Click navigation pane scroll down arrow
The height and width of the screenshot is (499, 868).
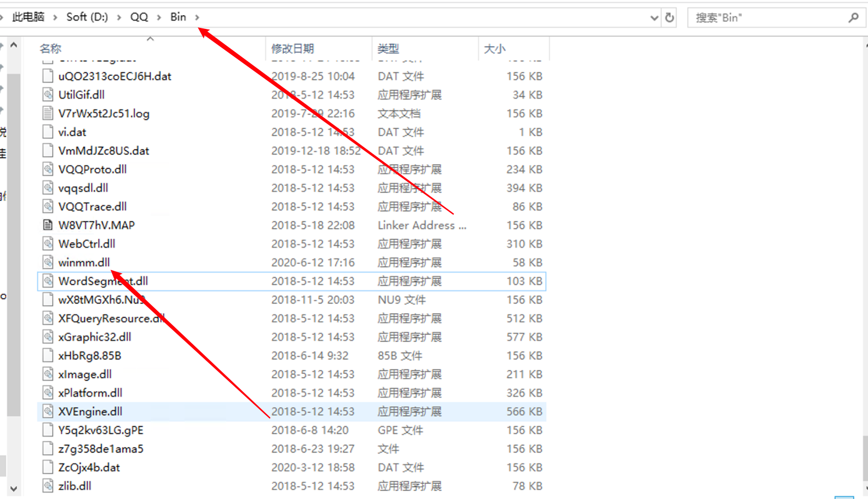14,489
